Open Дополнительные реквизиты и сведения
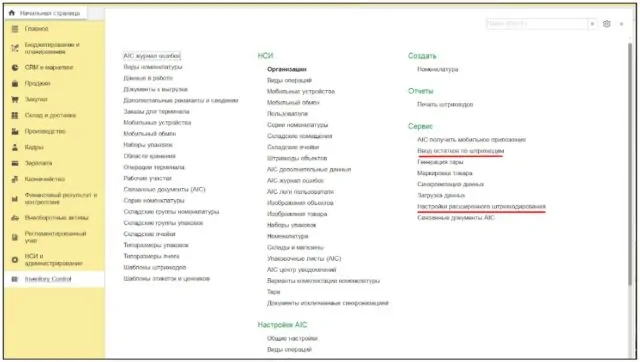 click(181, 100)
